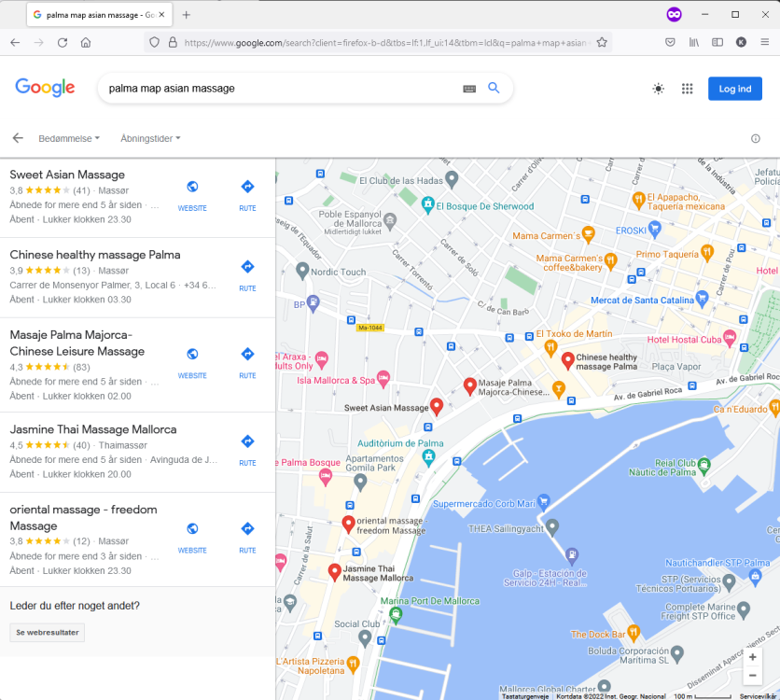Click in the Google search input field
The width and height of the screenshot is (780, 700).
(284, 89)
